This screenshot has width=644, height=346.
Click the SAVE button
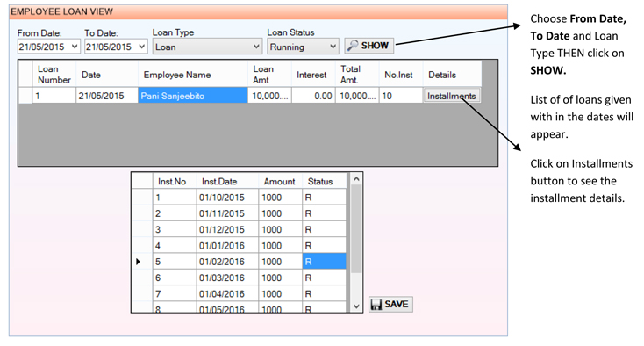click(390, 305)
